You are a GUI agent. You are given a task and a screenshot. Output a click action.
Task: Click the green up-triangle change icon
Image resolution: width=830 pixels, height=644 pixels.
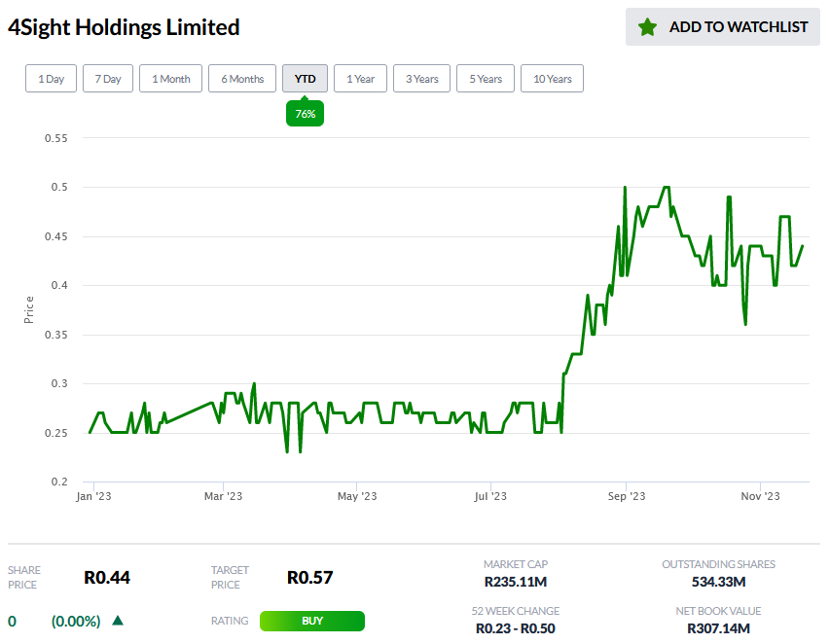pos(118,621)
